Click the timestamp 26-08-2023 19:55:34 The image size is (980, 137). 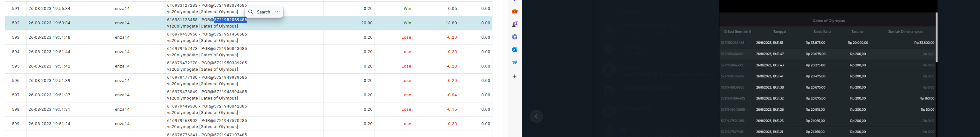click(x=49, y=8)
